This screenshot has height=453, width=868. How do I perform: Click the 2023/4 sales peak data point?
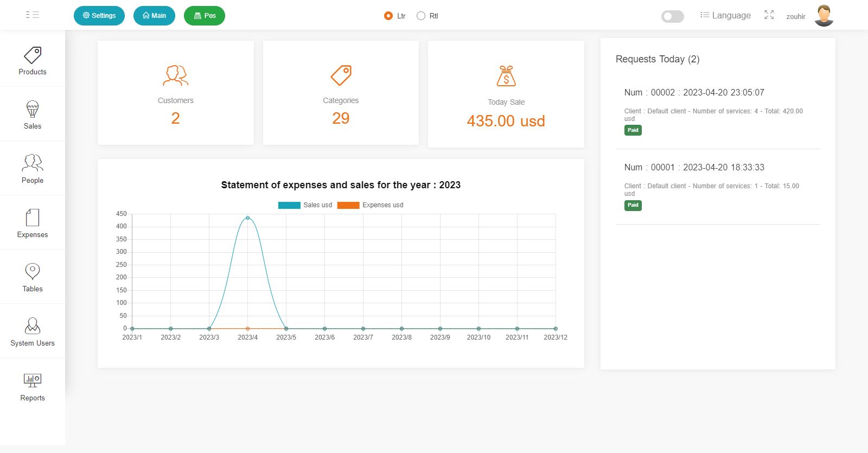point(248,218)
